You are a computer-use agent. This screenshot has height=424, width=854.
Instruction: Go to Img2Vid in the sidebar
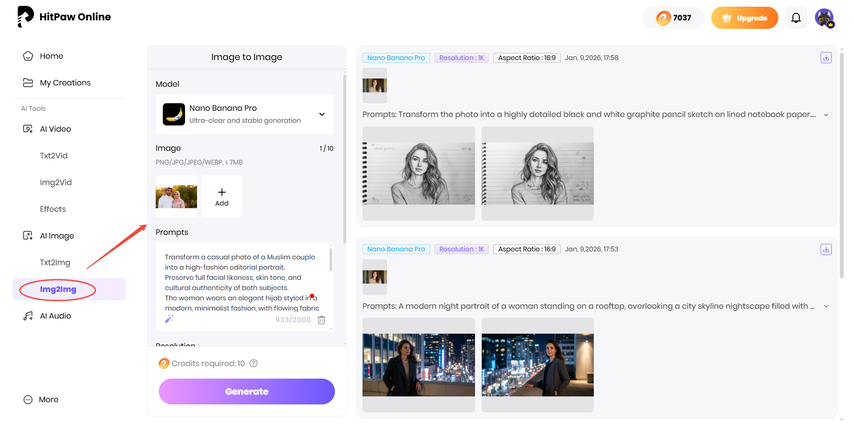55,183
